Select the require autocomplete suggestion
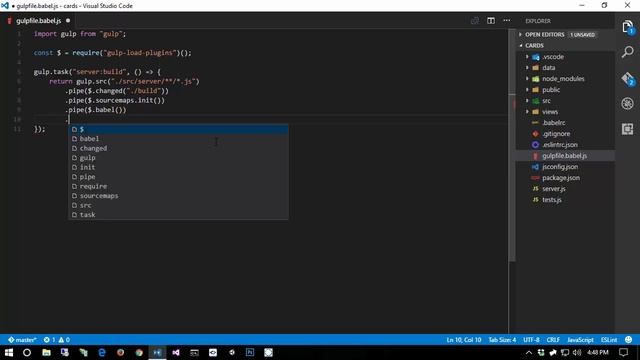 178,186
